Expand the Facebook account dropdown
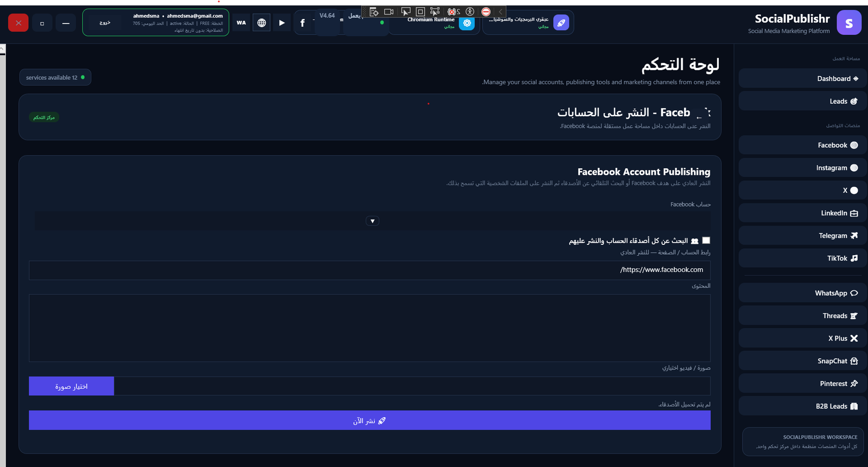Image resolution: width=868 pixels, height=467 pixels. pos(372,221)
